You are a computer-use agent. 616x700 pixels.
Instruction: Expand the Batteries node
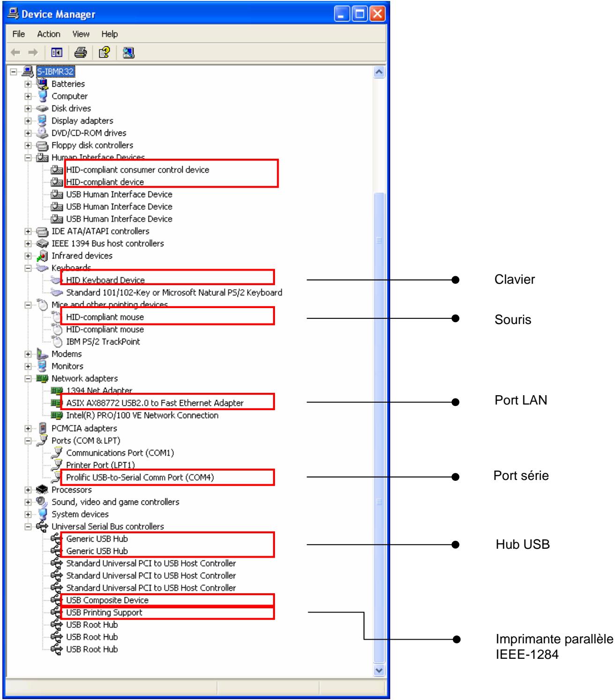pyautogui.click(x=29, y=84)
